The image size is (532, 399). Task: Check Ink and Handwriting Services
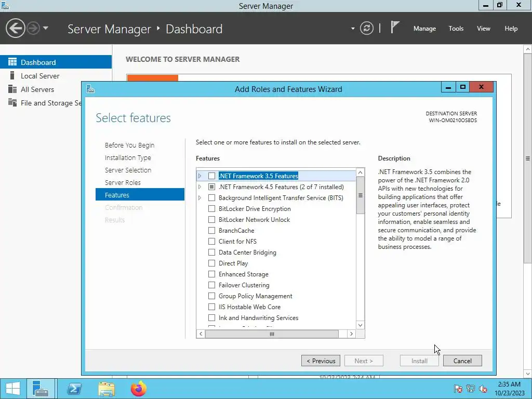[212, 317]
